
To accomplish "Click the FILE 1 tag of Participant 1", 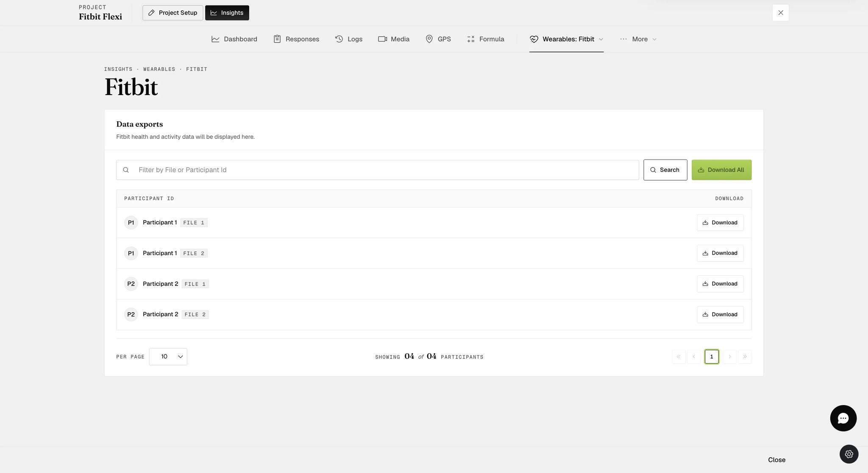I will (x=194, y=223).
